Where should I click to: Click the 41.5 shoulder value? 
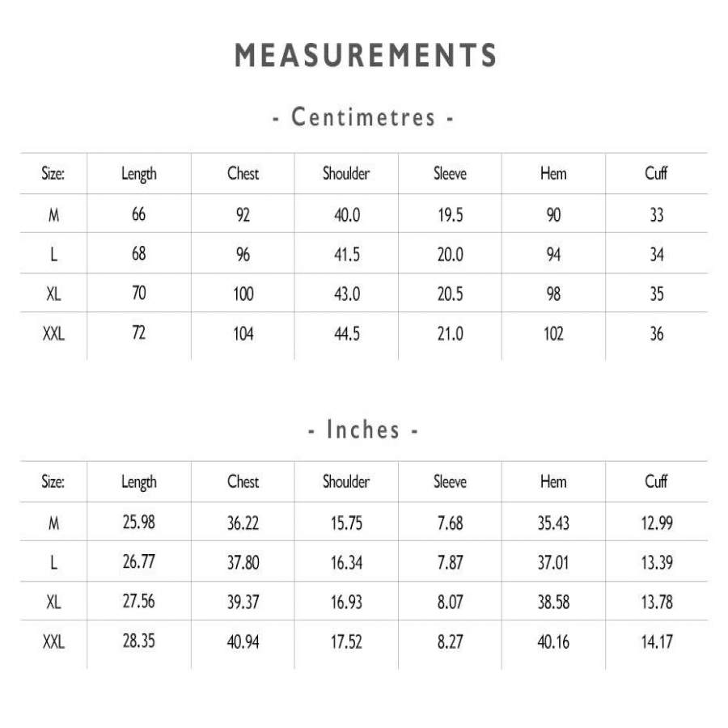346,255
